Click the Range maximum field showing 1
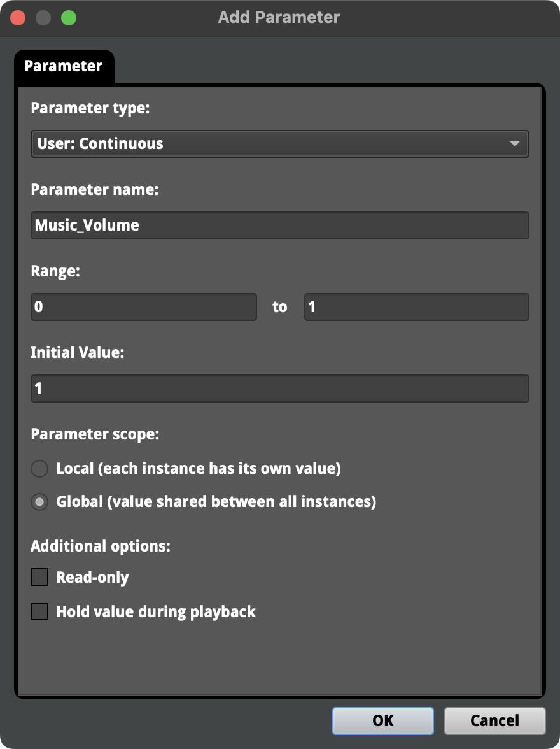 (416, 307)
